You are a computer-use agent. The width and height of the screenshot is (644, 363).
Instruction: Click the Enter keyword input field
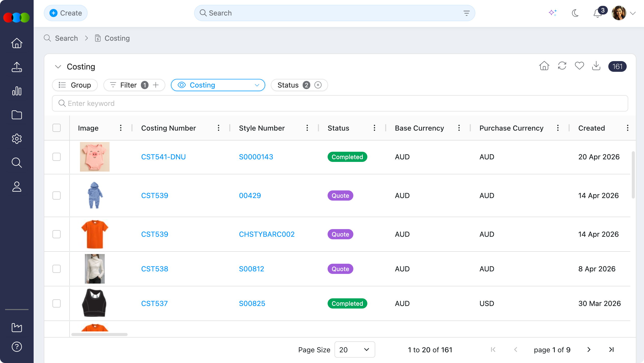click(x=340, y=103)
